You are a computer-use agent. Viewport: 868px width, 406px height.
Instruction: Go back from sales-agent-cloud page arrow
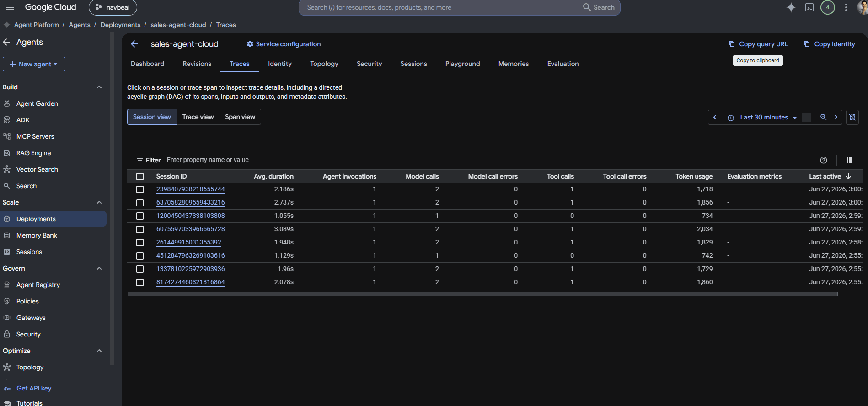point(134,44)
